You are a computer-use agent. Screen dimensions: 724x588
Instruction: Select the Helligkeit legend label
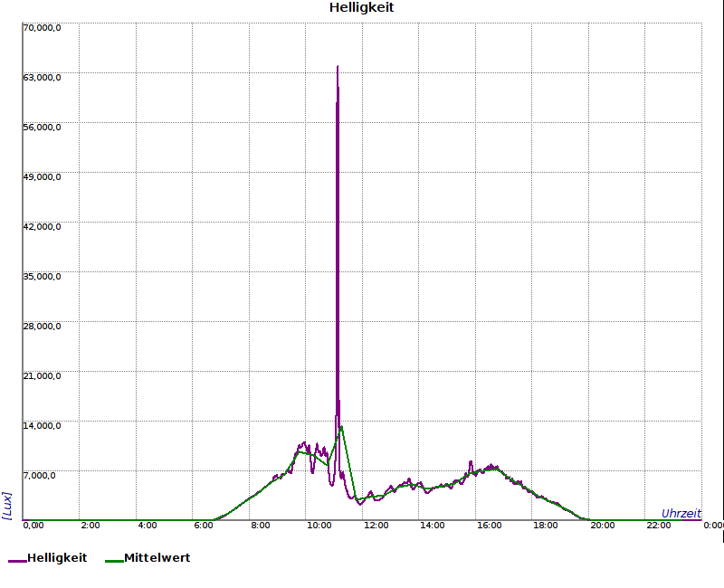pyautogui.click(x=57, y=557)
